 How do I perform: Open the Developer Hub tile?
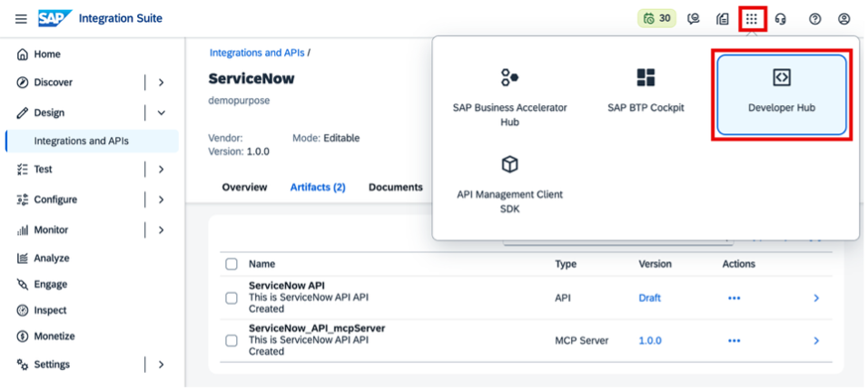(x=781, y=94)
